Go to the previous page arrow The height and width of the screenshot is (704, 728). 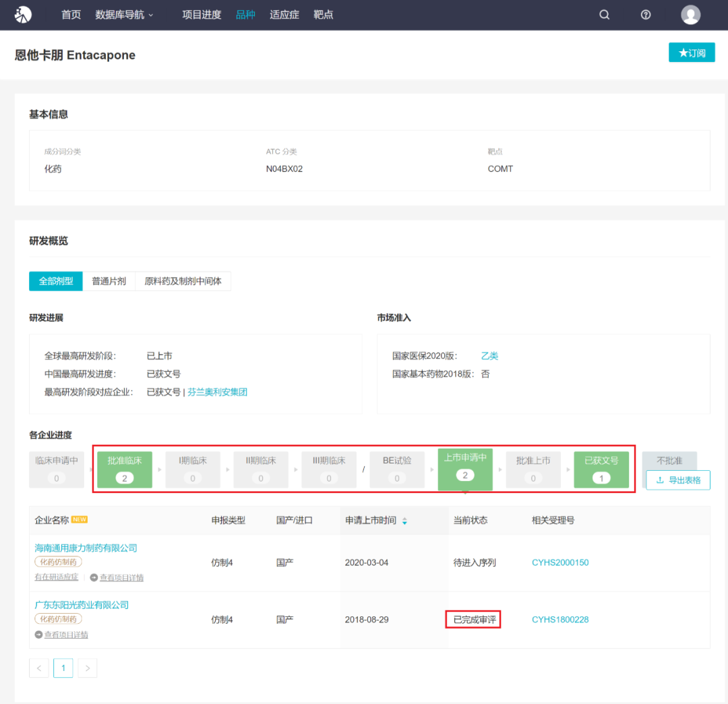click(38, 668)
